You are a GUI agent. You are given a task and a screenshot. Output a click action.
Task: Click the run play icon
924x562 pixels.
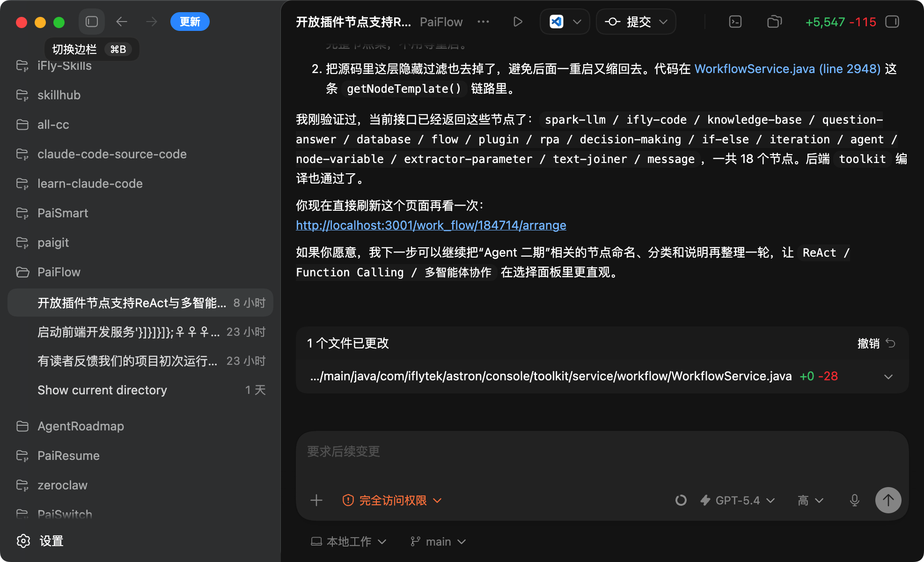(517, 22)
